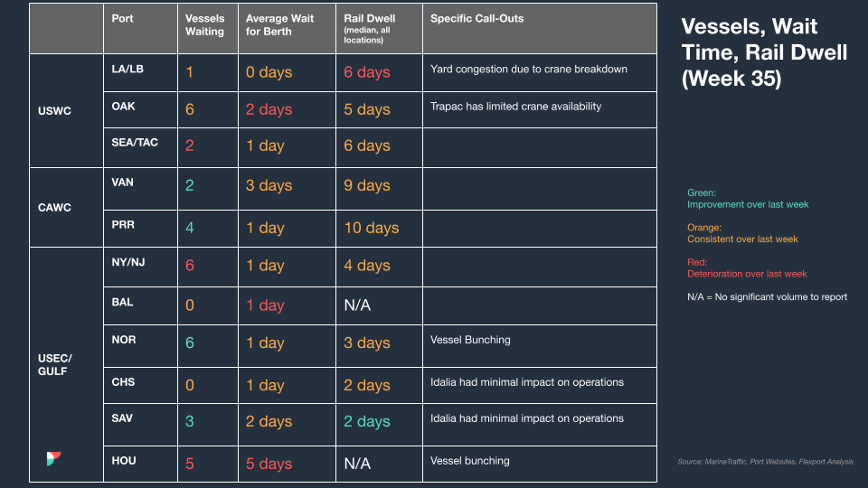Screen dimensions: 868x488
Task: Click the source attribution text
Action: [x=765, y=462]
